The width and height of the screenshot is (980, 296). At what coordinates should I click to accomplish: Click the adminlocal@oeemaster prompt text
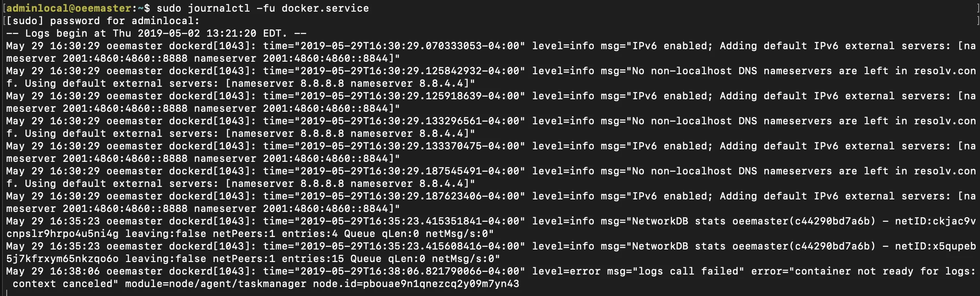point(69,8)
